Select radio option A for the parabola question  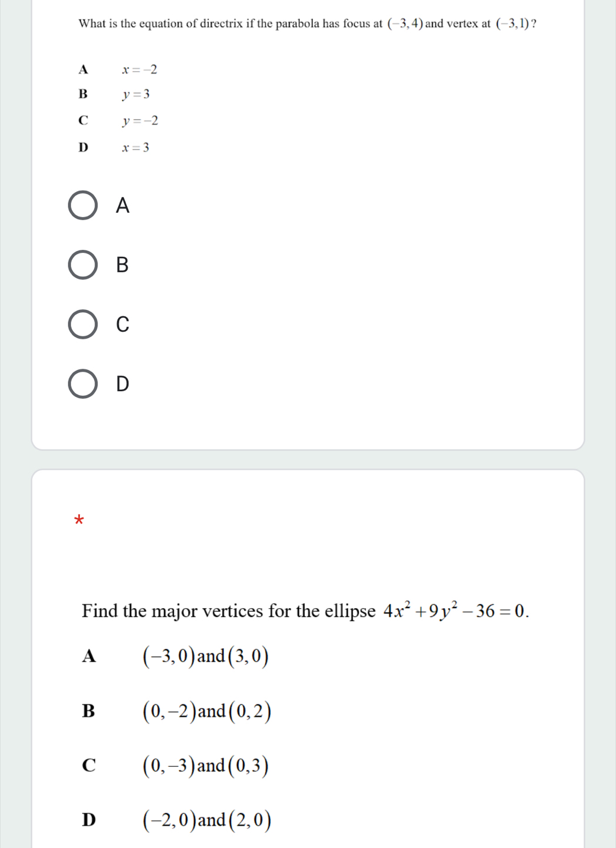(83, 205)
